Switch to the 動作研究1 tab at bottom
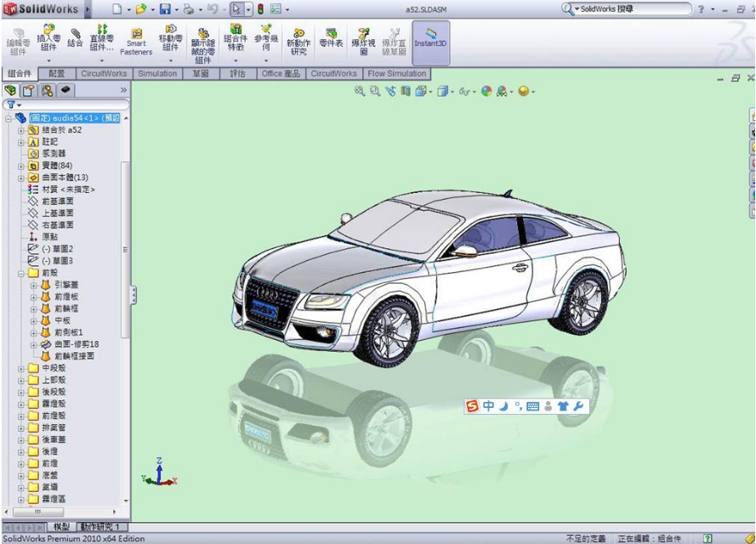 (x=99, y=527)
